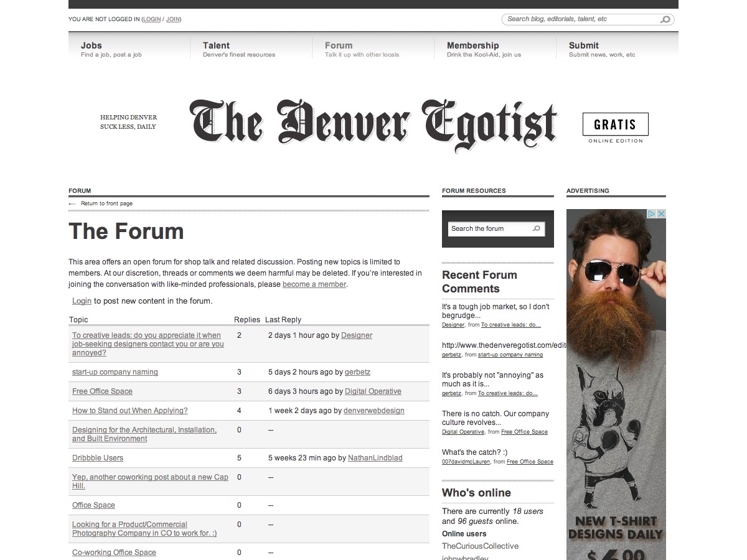Screen dimensions: 747x560
Task: Click gerbetz under the thedenveregotist.com URL comment
Action: click(451, 355)
